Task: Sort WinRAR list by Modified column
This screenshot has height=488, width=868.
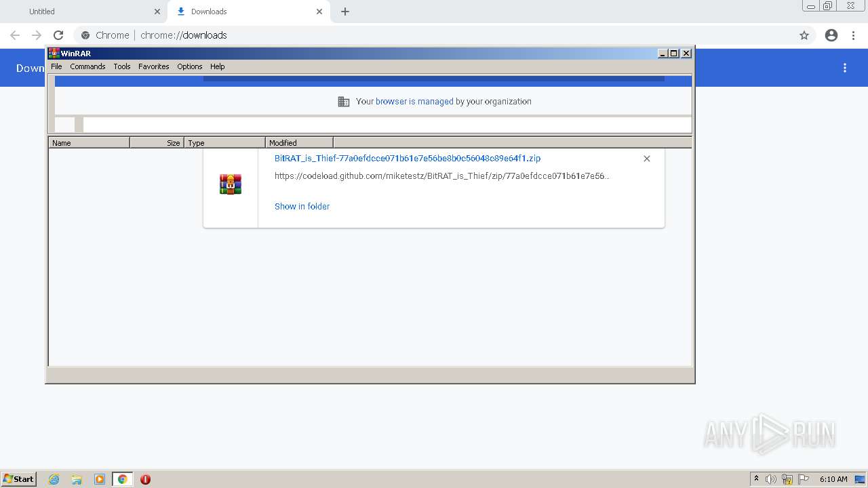Action: pyautogui.click(x=299, y=142)
